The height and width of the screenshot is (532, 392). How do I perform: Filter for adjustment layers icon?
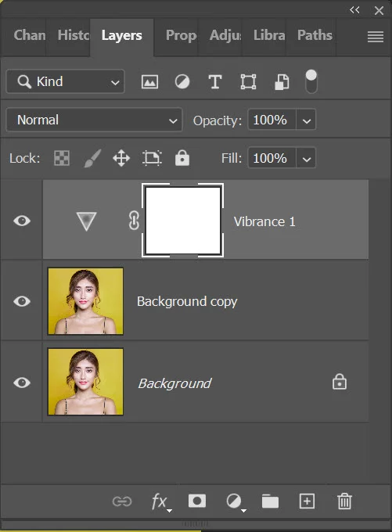pos(182,82)
